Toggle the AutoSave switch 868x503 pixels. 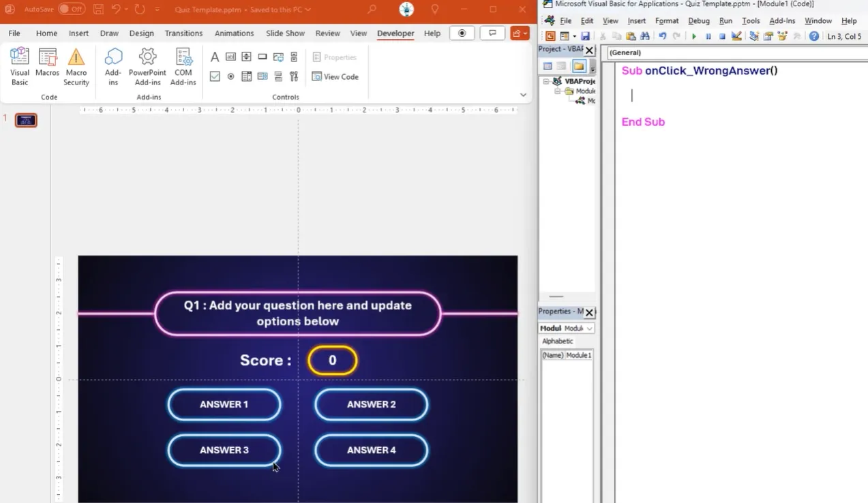pyautogui.click(x=71, y=10)
